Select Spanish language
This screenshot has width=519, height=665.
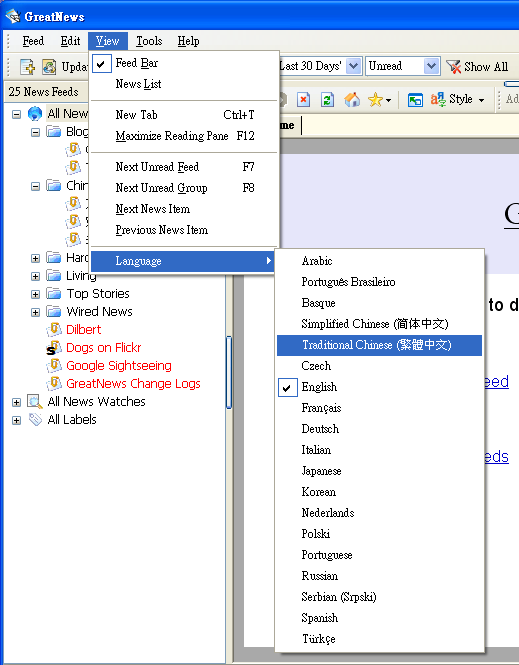379,618
